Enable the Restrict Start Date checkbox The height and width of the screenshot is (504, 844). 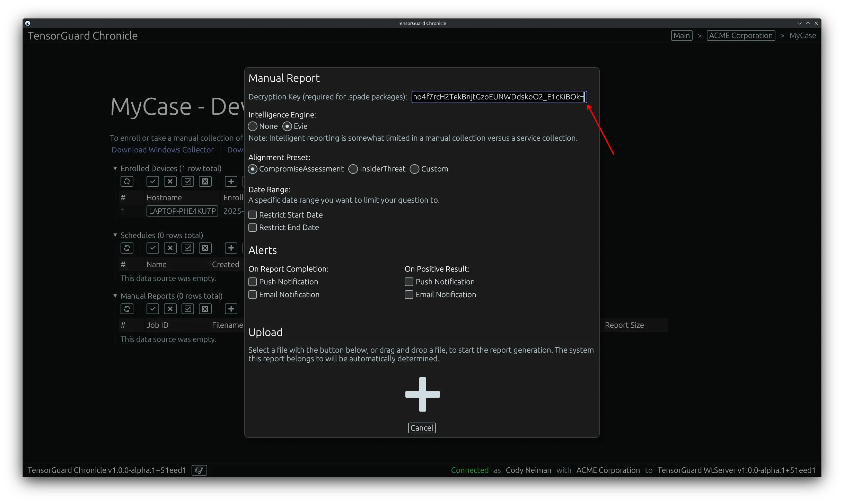pyautogui.click(x=252, y=215)
